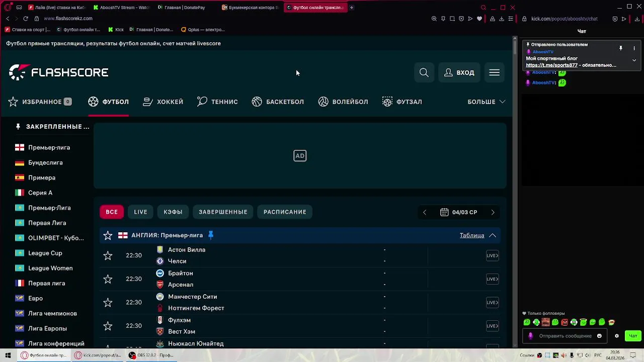Screen dimensions: 644x362
Task: Open the Kick bookmark
Action: pyautogui.click(x=116, y=30)
